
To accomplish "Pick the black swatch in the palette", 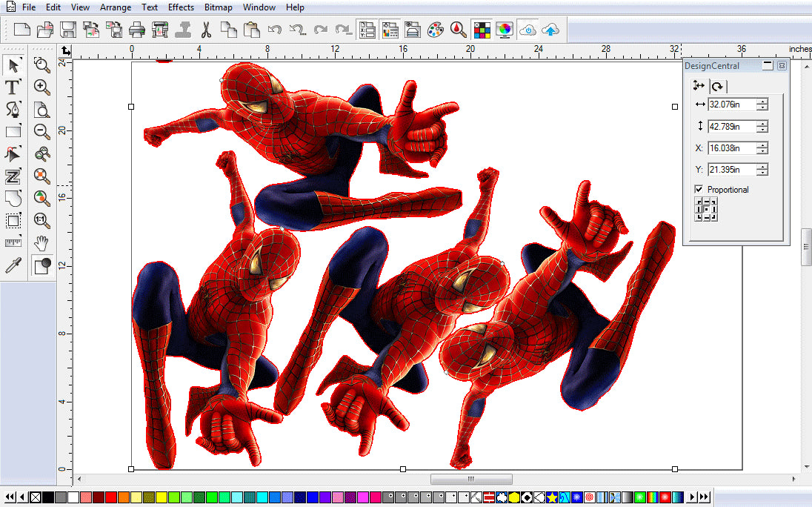I will [48, 497].
